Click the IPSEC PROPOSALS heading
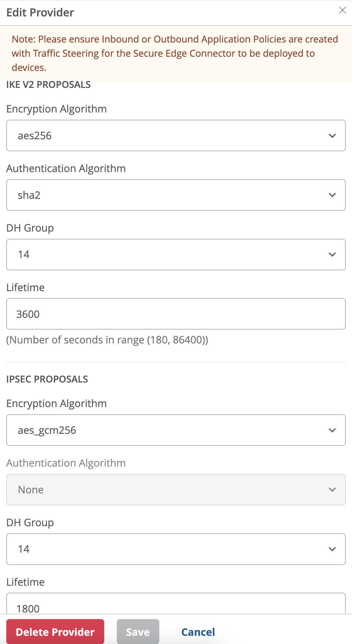Image resolution: width=352 pixels, height=644 pixels. (47, 379)
